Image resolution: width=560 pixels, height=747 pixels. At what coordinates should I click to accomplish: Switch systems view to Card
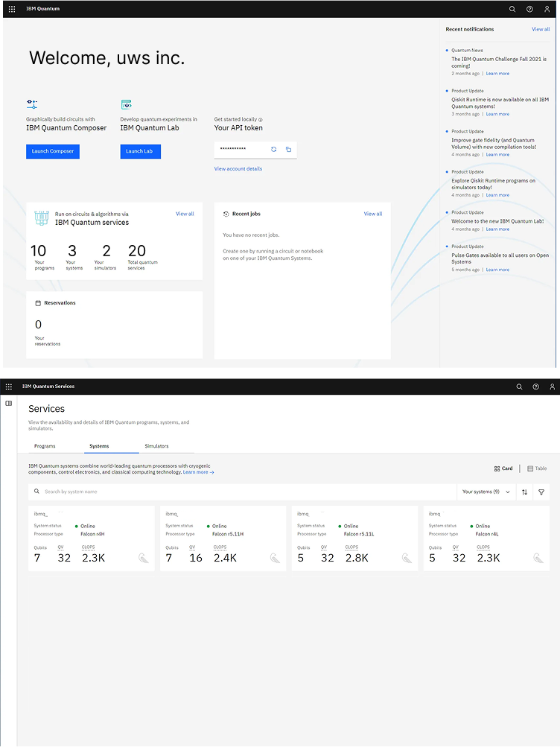(x=503, y=468)
